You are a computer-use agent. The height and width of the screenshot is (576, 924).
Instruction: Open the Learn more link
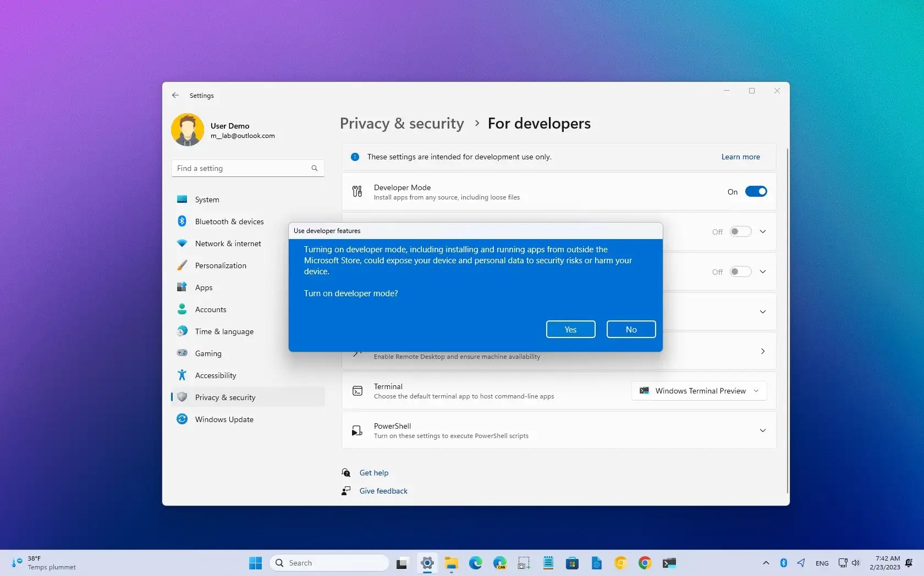click(x=740, y=157)
